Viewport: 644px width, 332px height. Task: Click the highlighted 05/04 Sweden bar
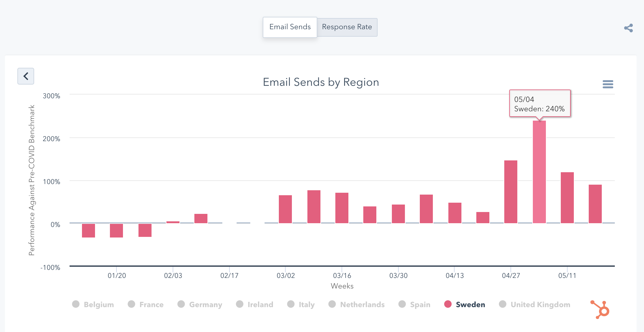(539, 172)
